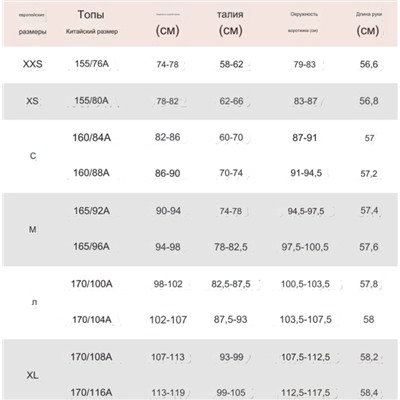The image size is (400, 400).
Task: Click the талия column header
Action: pyautogui.click(x=230, y=15)
